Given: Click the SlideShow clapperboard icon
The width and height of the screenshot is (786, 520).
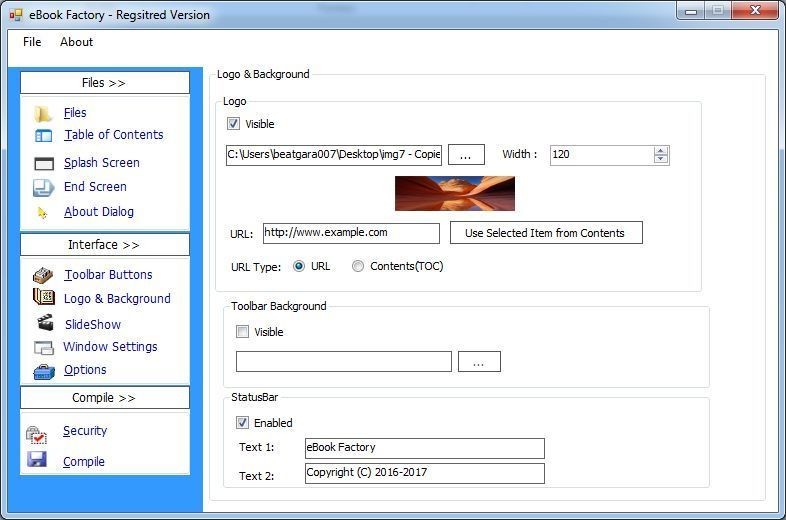Looking at the screenshot, I should tap(45, 322).
